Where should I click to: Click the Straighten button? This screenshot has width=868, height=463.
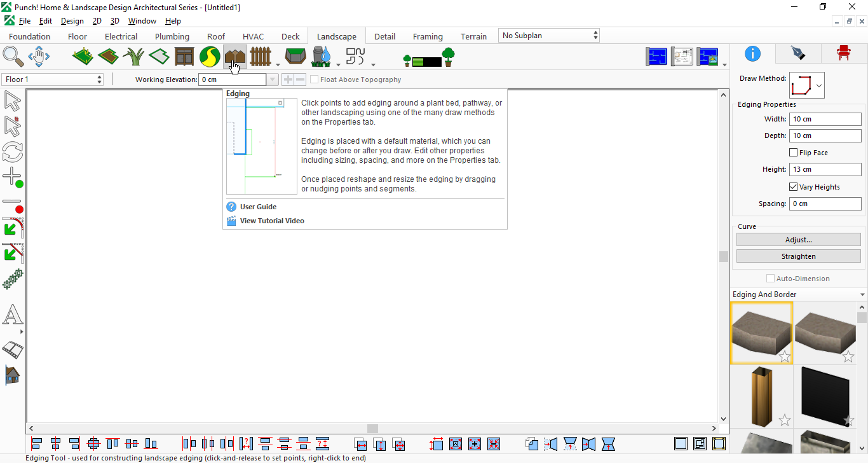[799, 256]
